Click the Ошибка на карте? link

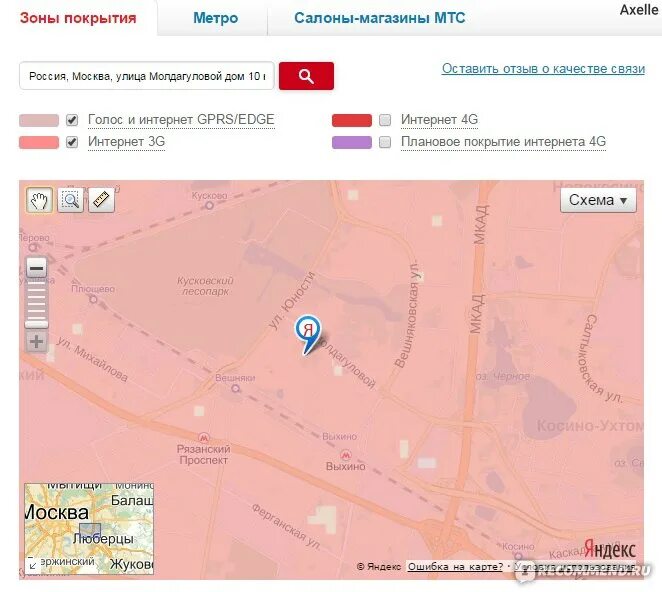455,567
